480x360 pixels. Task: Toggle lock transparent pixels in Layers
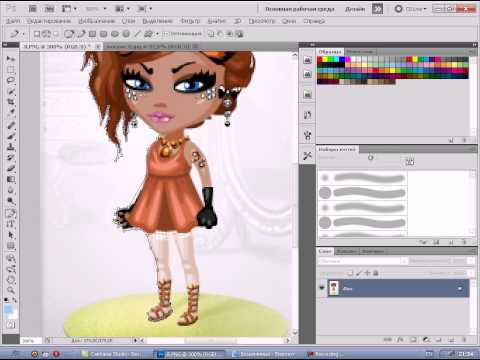[x=350, y=273]
